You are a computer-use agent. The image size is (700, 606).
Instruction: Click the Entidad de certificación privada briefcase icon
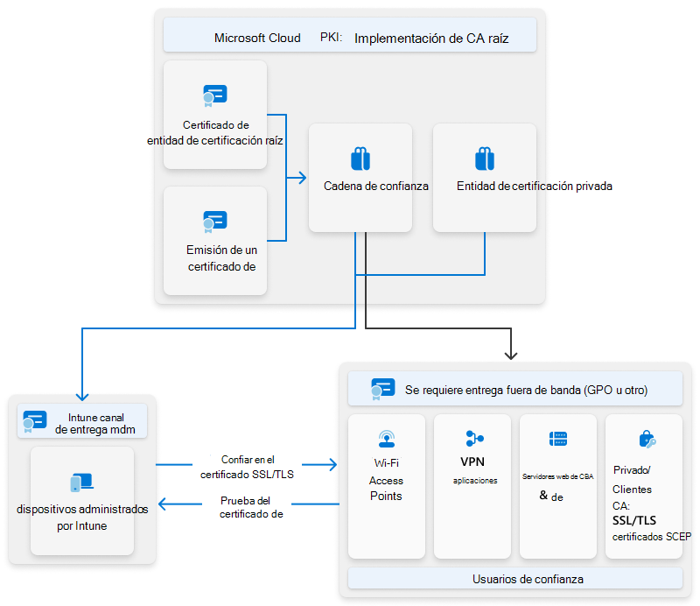click(x=485, y=159)
